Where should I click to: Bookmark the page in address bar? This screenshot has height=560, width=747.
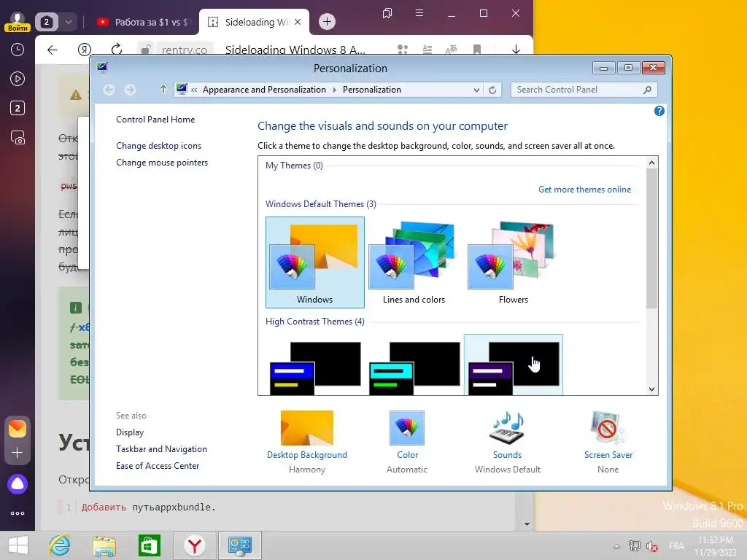(477, 50)
